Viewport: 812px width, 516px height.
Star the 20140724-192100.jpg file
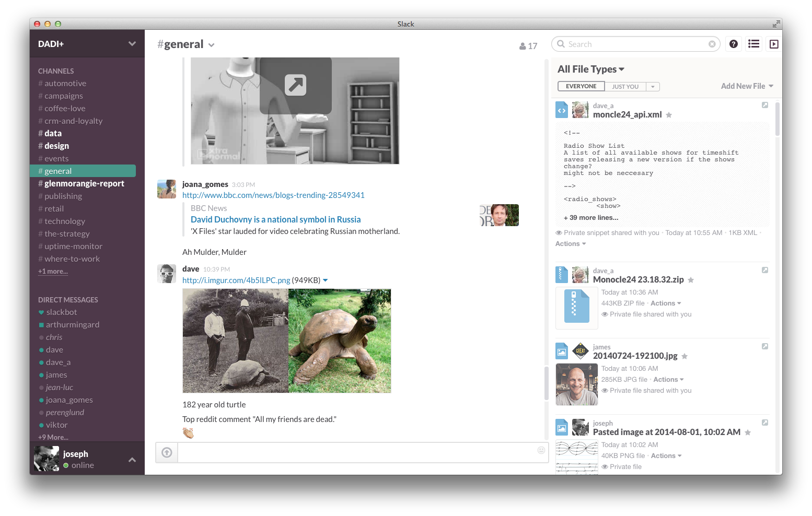(x=685, y=356)
